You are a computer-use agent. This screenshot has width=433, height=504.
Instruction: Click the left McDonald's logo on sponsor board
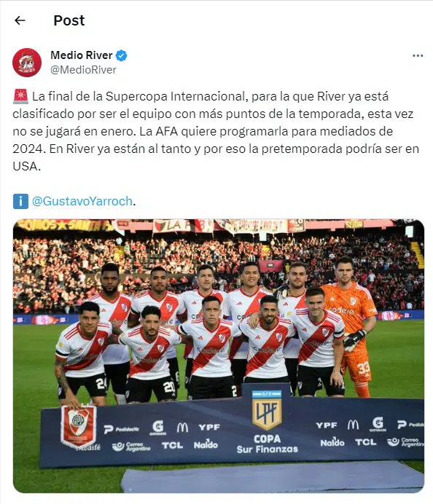[x=182, y=428]
